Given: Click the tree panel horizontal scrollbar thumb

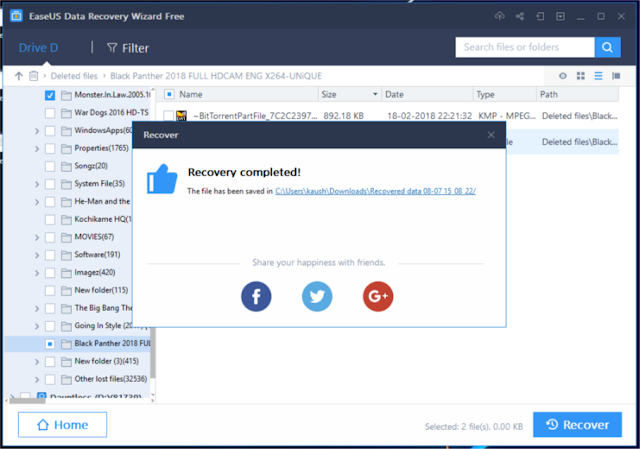Looking at the screenshot, I should coord(27,400).
